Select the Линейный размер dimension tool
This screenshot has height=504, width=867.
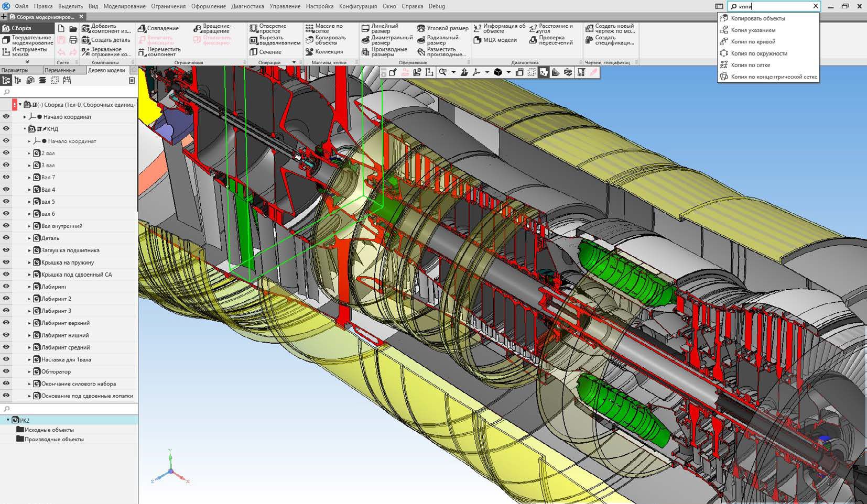point(365,28)
